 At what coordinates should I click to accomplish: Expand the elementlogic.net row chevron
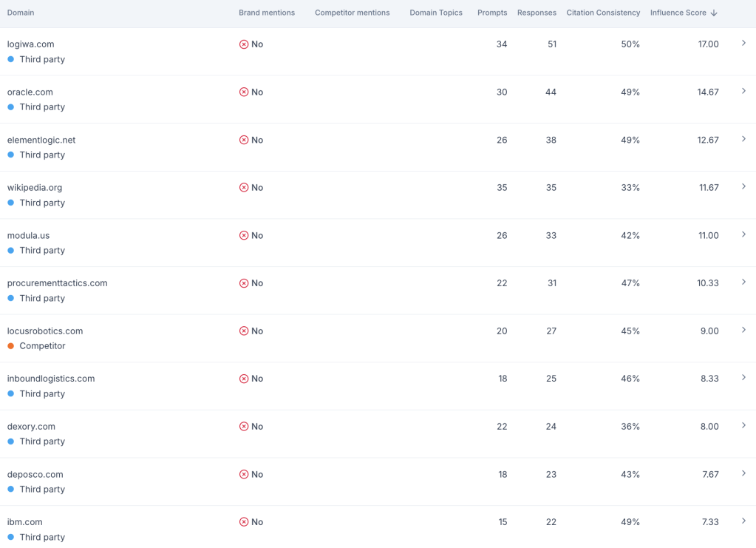point(743,139)
